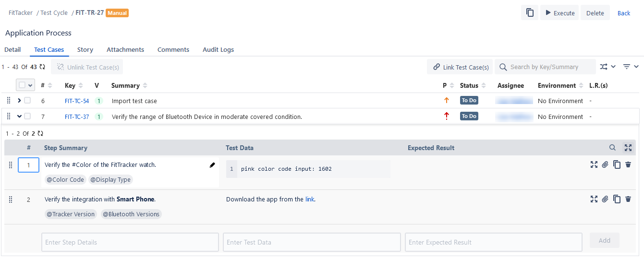Expand the FIT-TC-54 row
Screen dimensions: 644x258
[x=19, y=101]
